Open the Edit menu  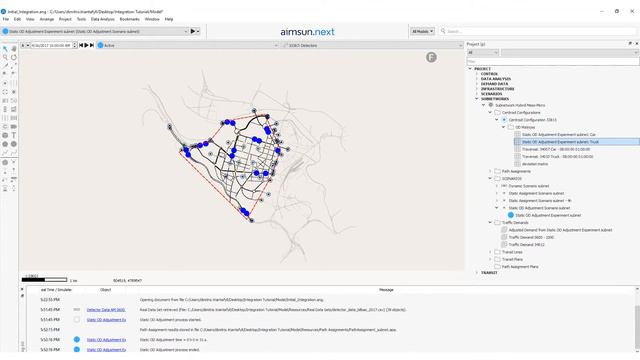pyautogui.click(x=17, y=19)
